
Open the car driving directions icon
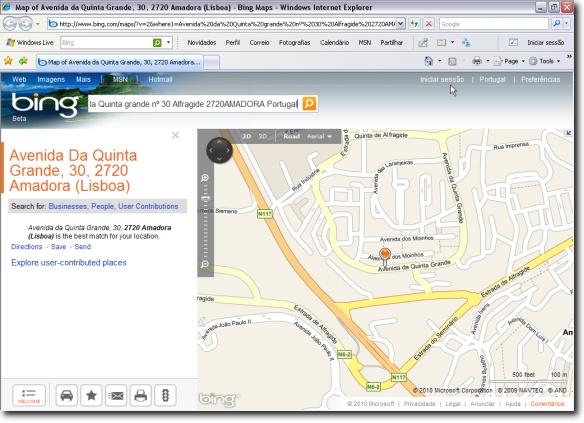click(x=67, y=395)
